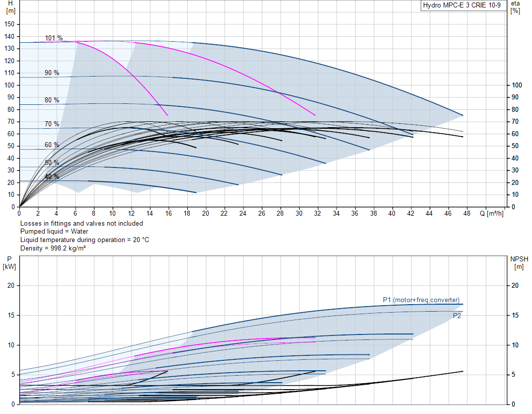The height and width of the screenshot is (414, 532).
Task: Select the NPSH [m] axis title
Action: coord(519,262)
